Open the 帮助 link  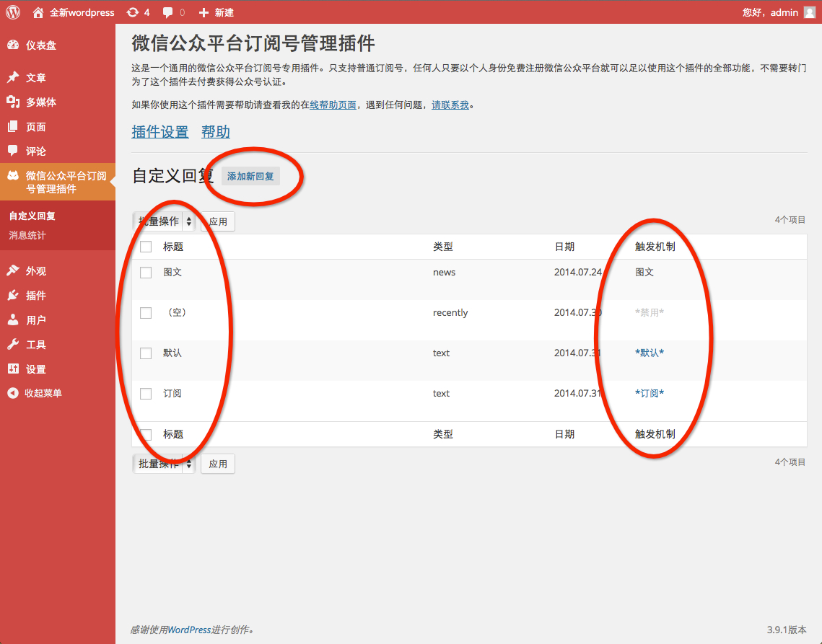216,132
